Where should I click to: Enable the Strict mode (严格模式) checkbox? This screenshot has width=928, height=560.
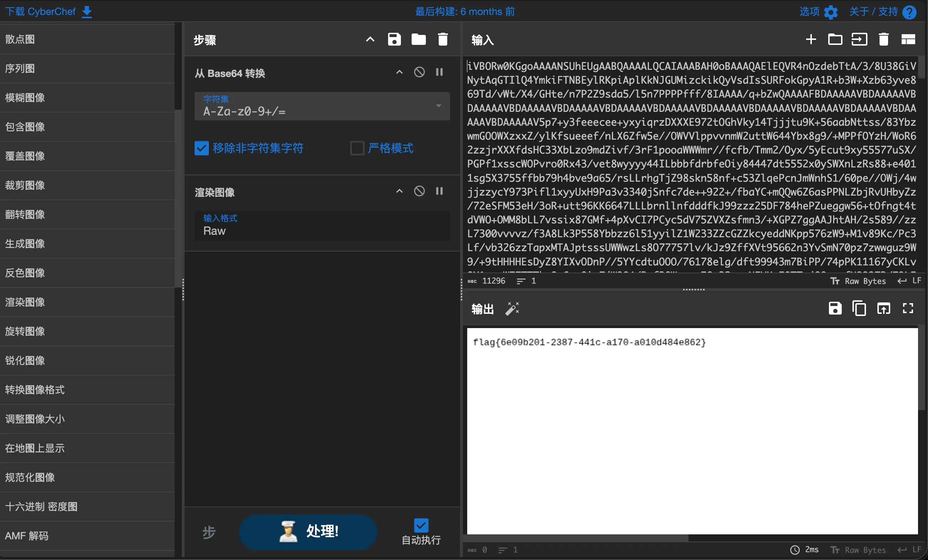[357, 149]
